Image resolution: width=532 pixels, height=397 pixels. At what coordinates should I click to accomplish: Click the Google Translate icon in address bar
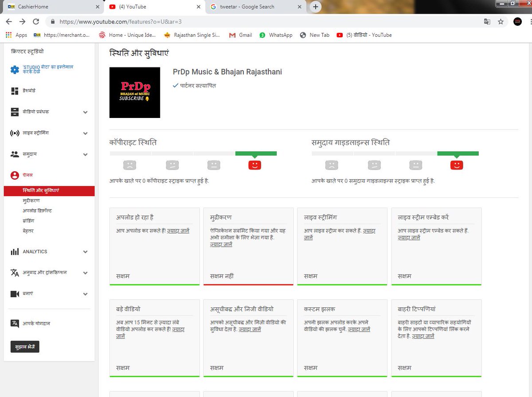point(487,21)
